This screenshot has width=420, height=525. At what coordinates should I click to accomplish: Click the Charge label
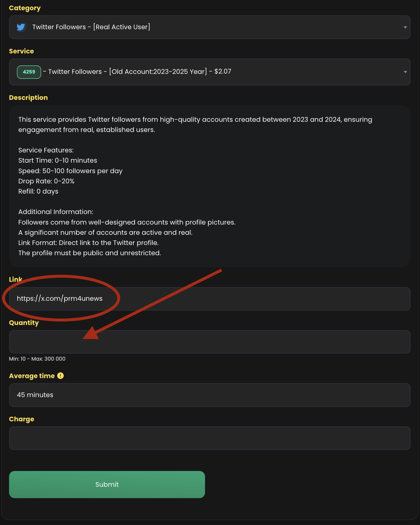(22, 419)
